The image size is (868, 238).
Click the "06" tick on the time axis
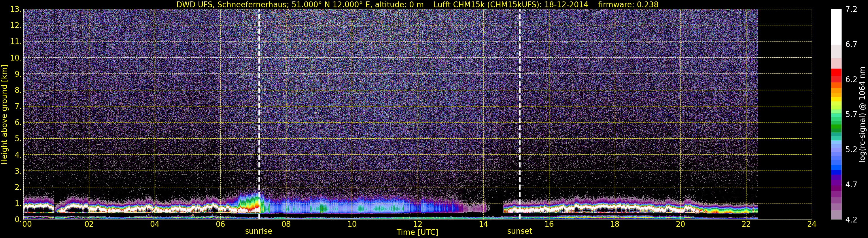(220, 224)
